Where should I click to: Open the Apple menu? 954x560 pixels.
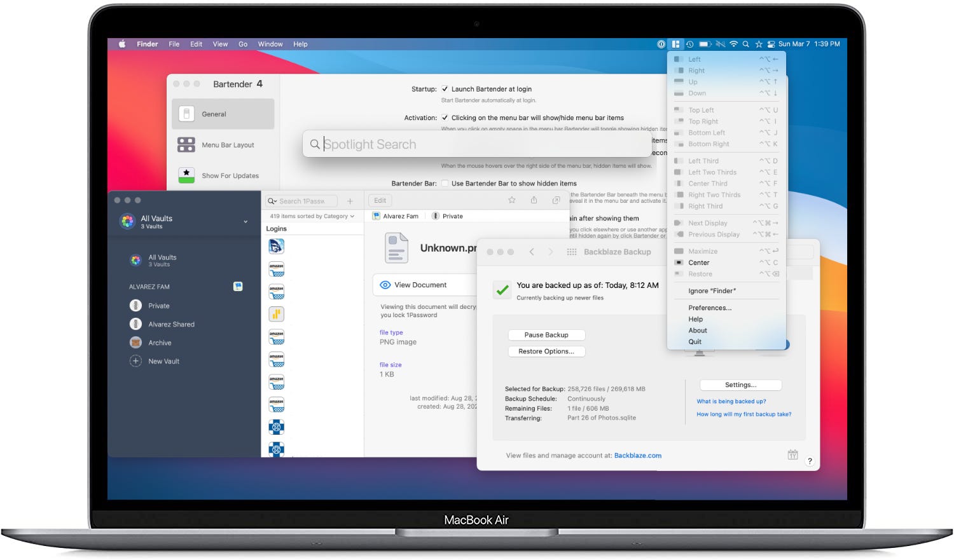(x=121, y=44)
